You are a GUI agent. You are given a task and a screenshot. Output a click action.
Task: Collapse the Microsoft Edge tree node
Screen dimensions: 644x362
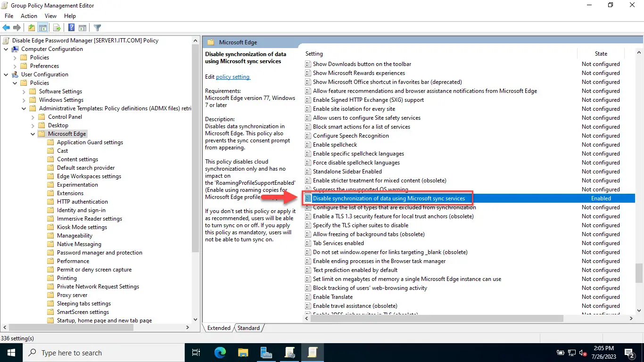tap(33, 134)
